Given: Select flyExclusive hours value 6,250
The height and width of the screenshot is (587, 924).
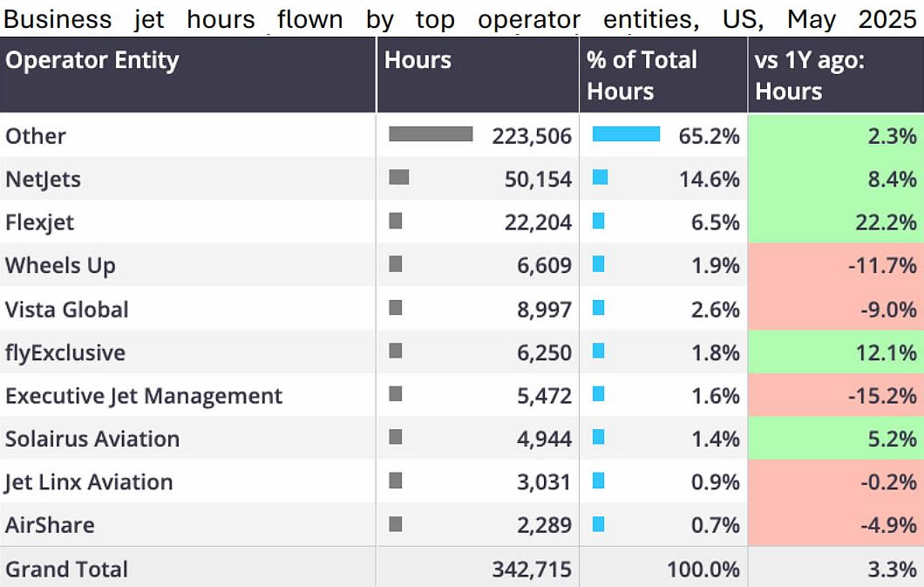Looking at the screenshot, I should point(545,353).
